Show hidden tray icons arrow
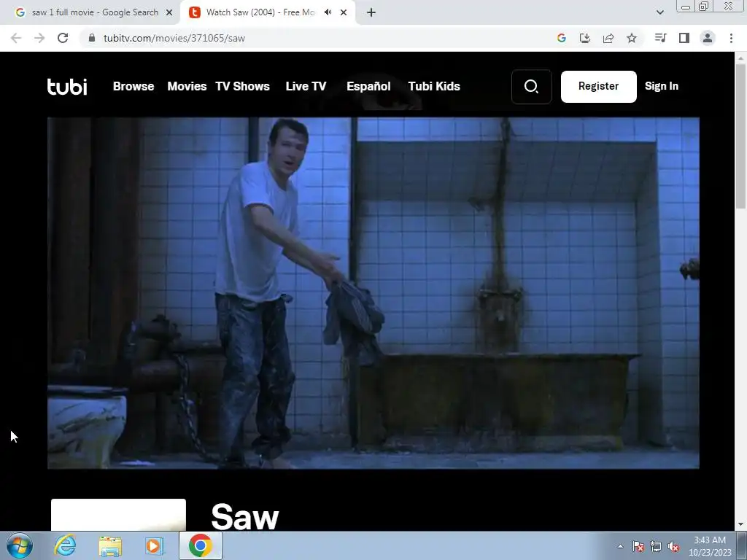The image size is (747, 560). coord(620,546)
